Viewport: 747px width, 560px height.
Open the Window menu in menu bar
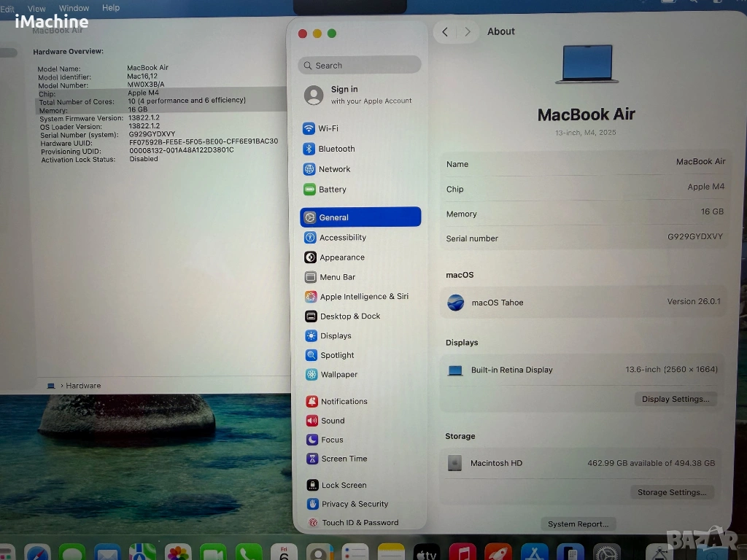[x=74, y=8]
